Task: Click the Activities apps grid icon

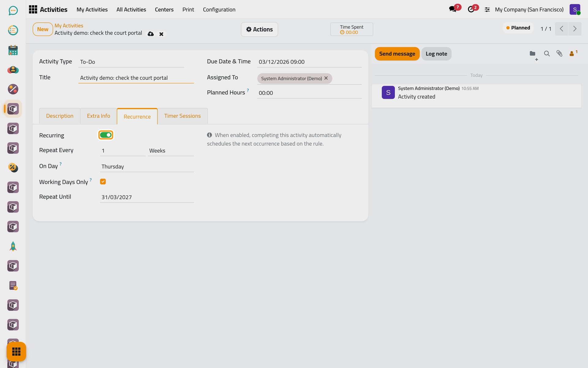Action: 33,10
